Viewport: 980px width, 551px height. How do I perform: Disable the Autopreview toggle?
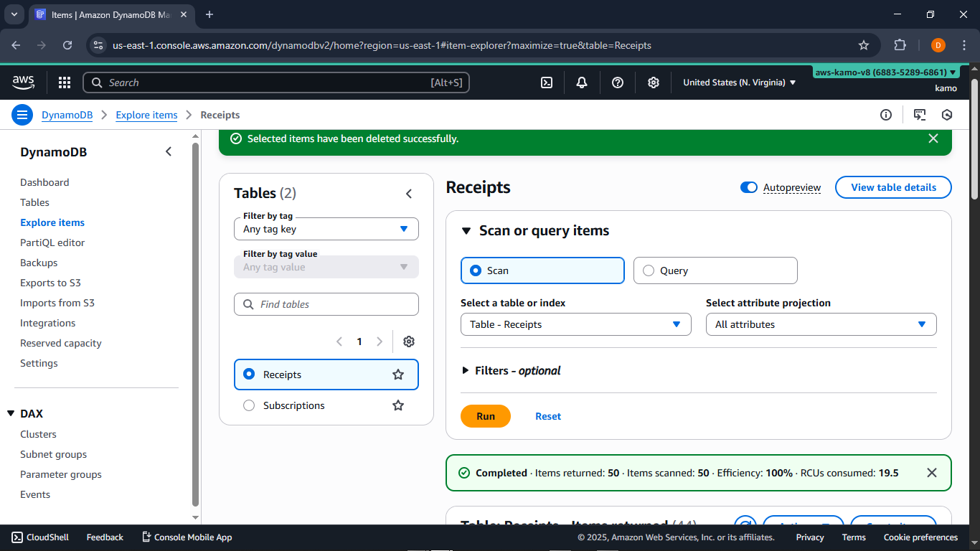(748, 187)
